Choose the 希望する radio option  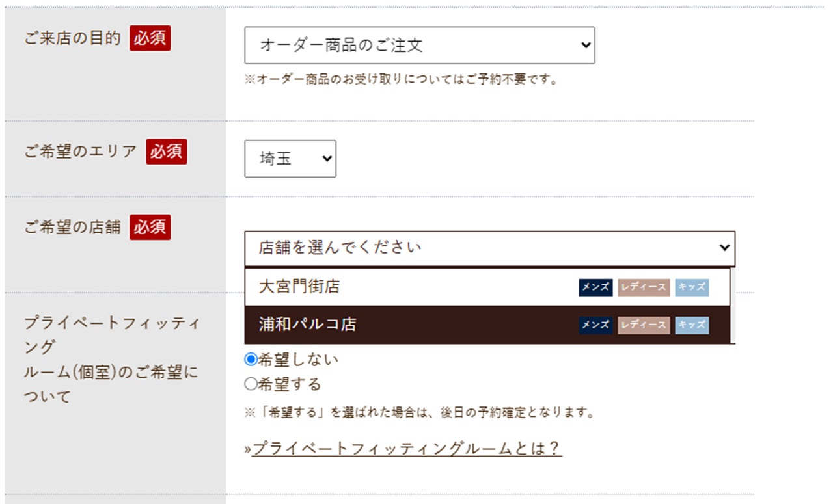pyautogui.click(x=251, y=384)
